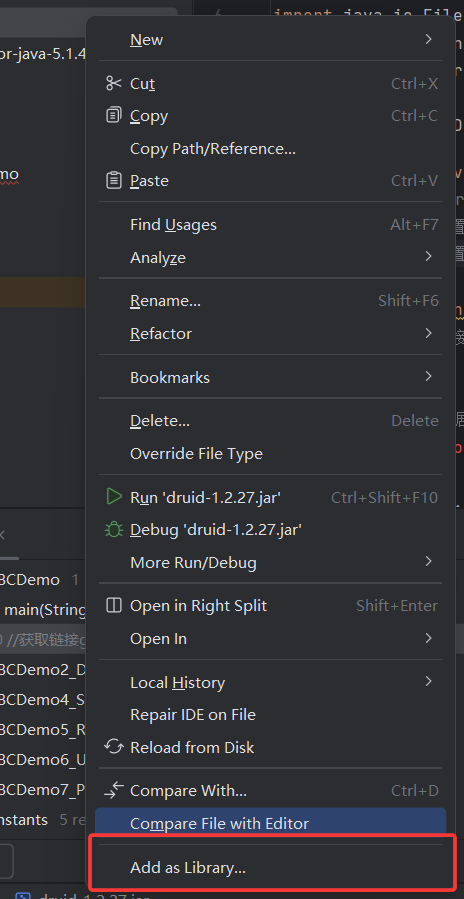Click the Compare With arrows icon
Viewport: 464px width, 899px height.
click(x=114, y=791)
